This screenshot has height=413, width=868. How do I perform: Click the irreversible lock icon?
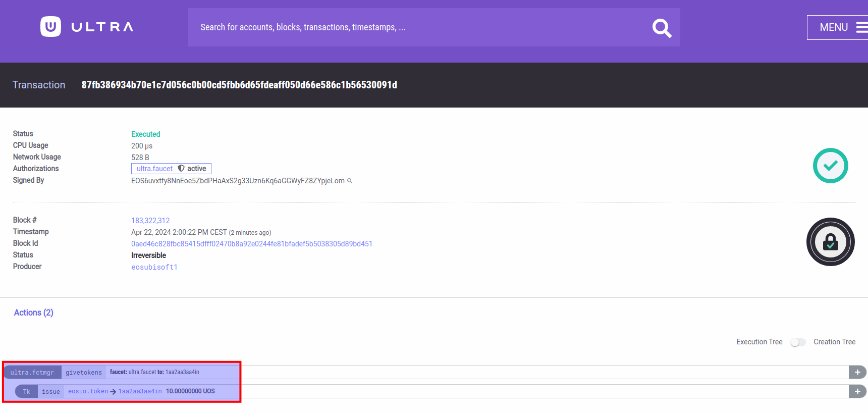[x=830, y=242]
